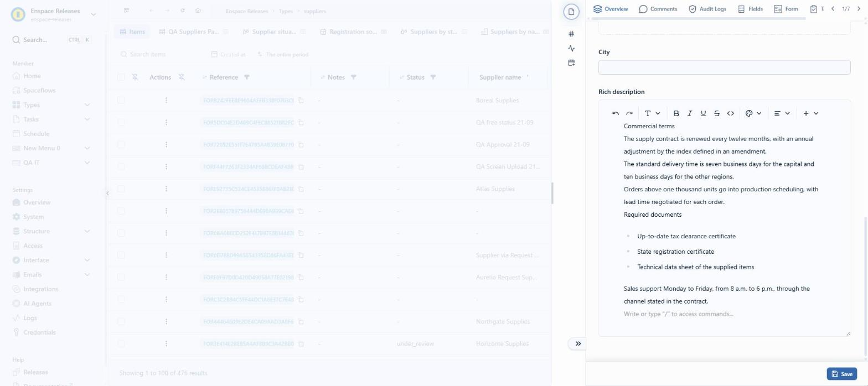868x386 pixels.
Task: Check the Northgate Supplies row checkbox
Action: point(121,322)
